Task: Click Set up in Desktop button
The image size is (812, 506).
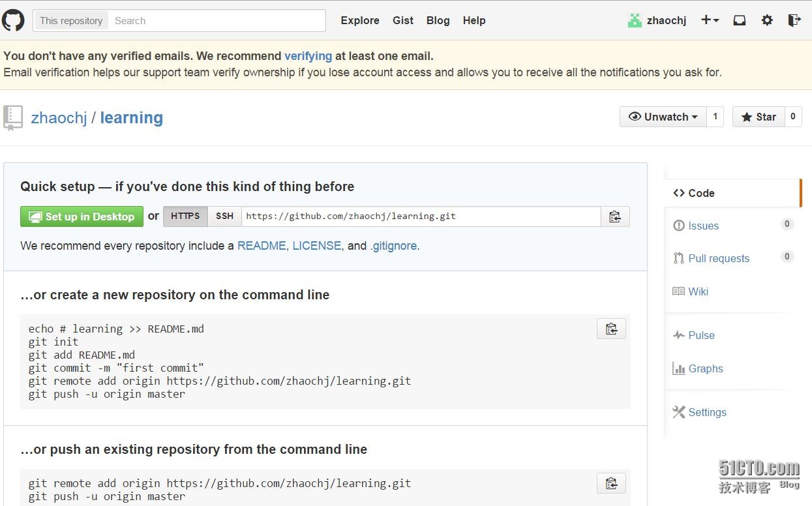Action: click(x=82, y=216)
